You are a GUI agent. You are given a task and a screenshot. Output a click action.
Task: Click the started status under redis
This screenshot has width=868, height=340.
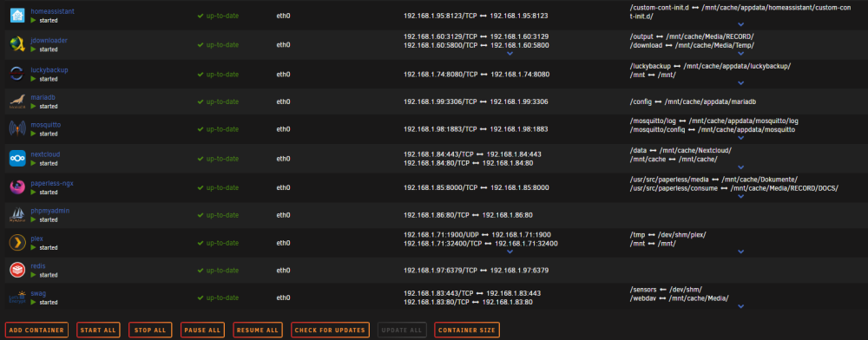click(x=44, y=275)
